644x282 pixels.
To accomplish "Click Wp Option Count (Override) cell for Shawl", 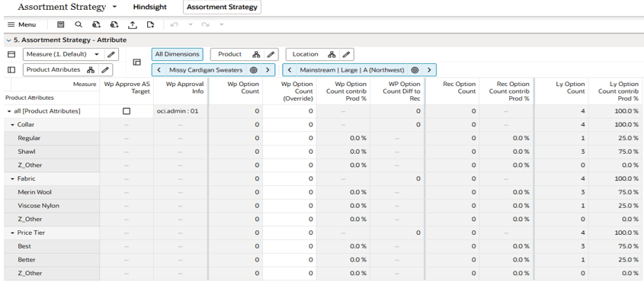I will (x=290, y=152).
